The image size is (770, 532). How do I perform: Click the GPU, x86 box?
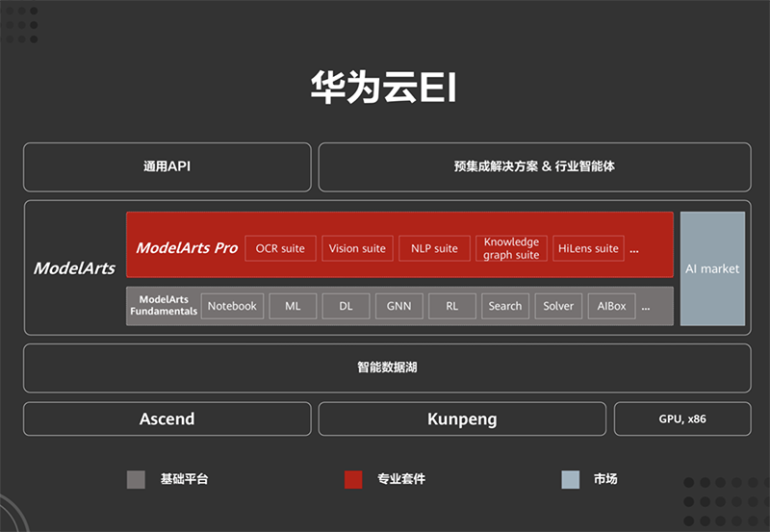pos(682,419)
